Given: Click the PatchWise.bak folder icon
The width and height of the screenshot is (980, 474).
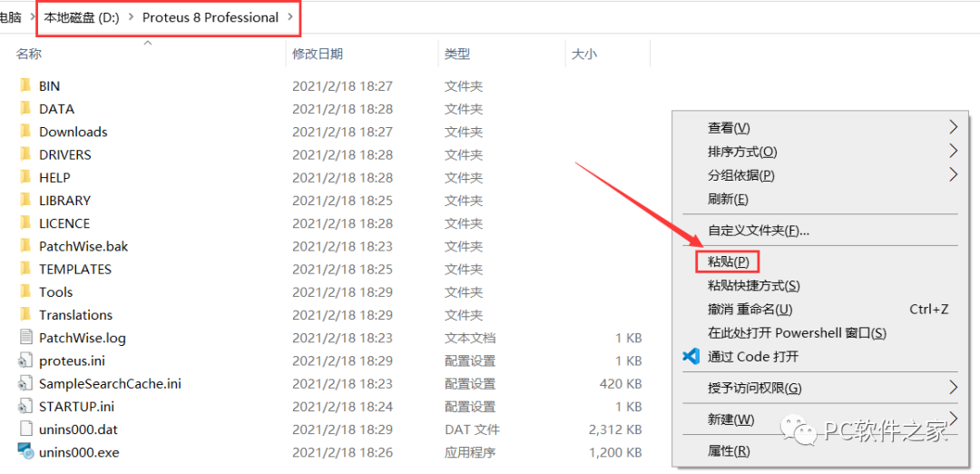Looking at the screenshot, I should [x=25, y=246].
